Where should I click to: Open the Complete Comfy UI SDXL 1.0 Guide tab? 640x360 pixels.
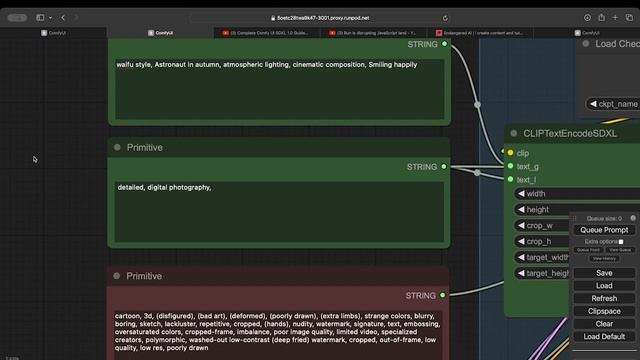266,33
